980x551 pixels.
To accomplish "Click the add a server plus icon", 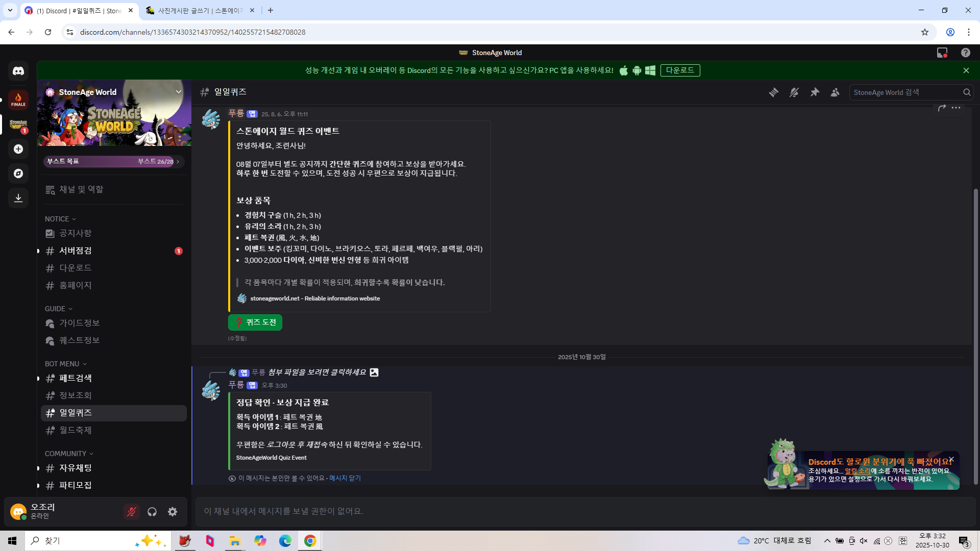I will (x=18, y=149).
